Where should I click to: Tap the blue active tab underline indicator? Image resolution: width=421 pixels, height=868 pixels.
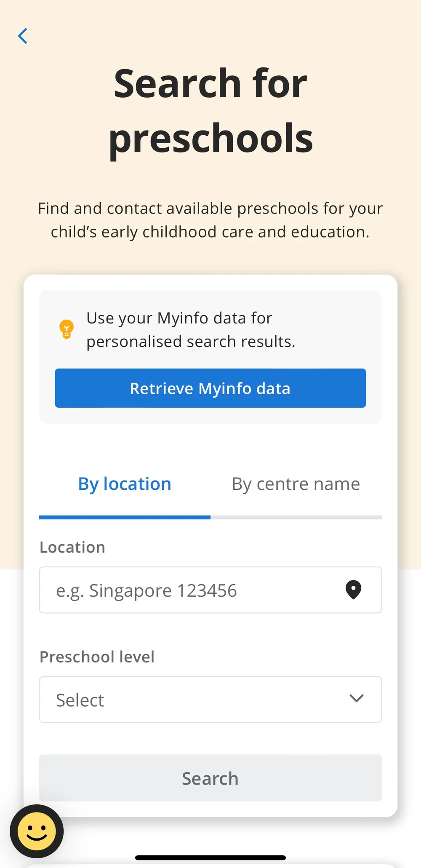[x=125, y=517]
